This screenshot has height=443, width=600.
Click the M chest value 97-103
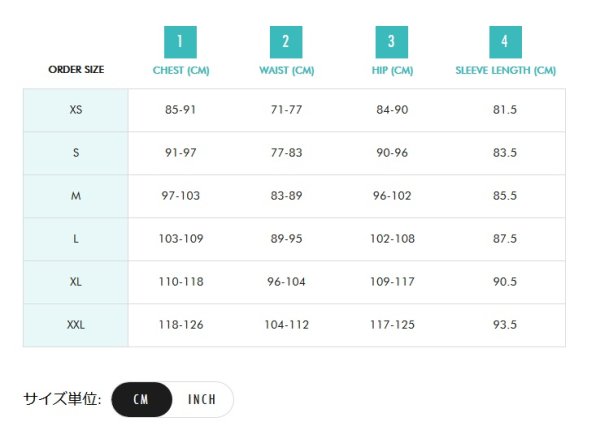pyautogui.click(x=181, y=196)
